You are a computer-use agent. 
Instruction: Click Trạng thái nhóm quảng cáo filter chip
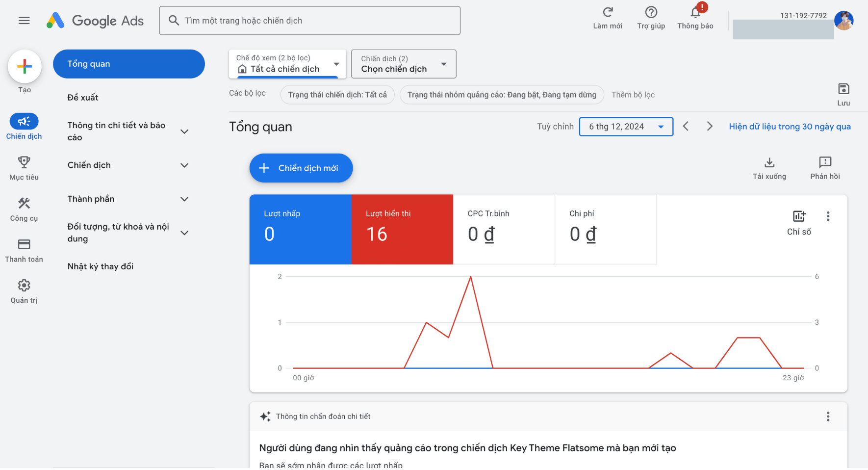click(x=502, y=95)
